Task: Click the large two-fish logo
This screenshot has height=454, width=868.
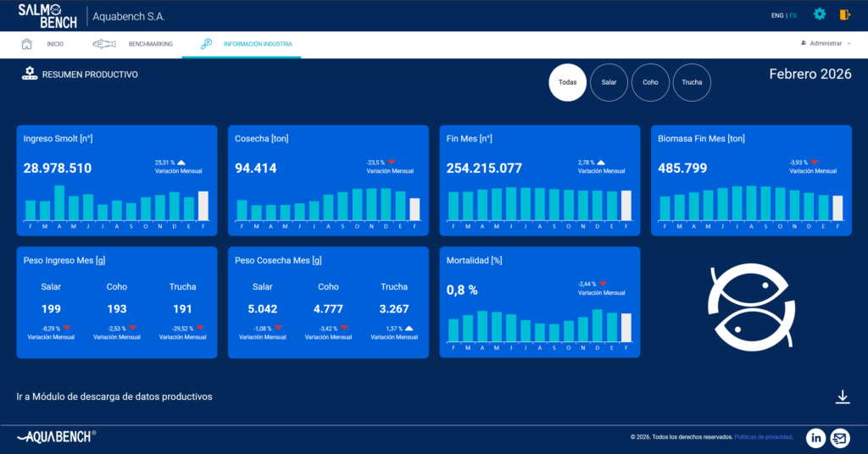Action: coord(752,306)
